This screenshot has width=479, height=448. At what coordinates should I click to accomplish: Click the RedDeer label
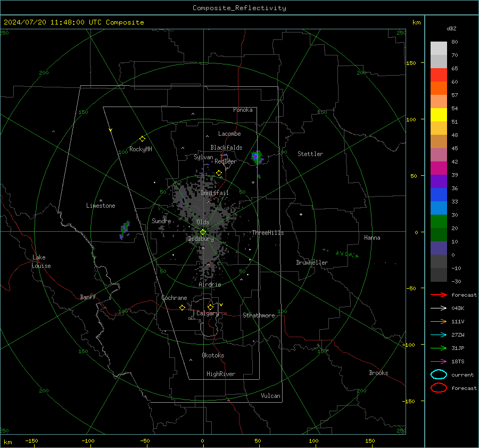[226, 161]
